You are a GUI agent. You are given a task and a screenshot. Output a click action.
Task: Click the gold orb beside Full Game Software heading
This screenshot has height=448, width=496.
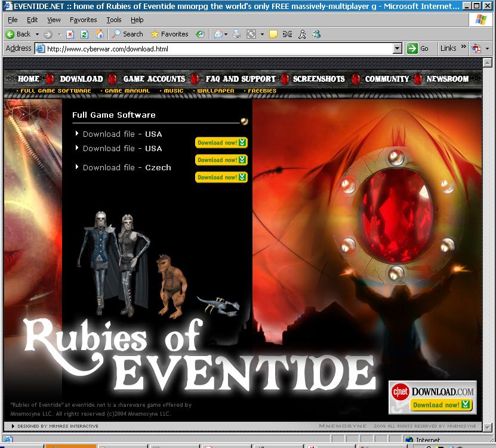tap(244, 121)
